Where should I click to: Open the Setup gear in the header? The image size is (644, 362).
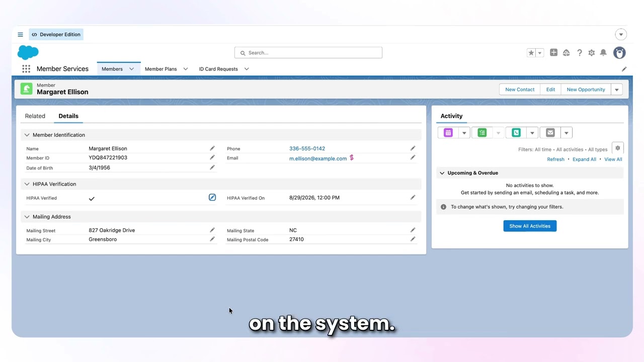pos(592,53)
